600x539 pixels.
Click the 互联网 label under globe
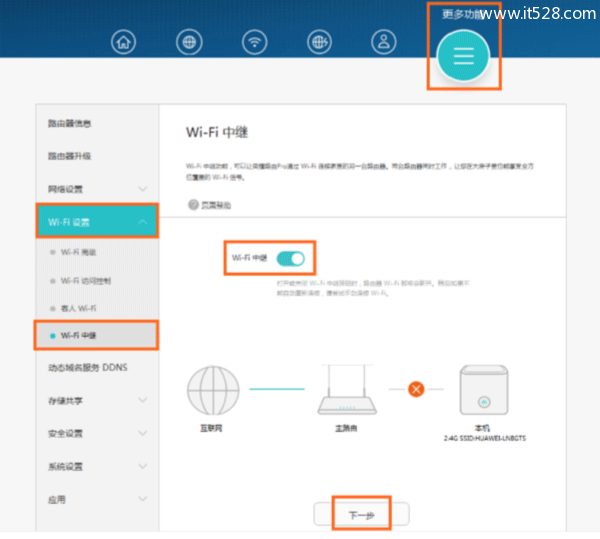point(211,428)
